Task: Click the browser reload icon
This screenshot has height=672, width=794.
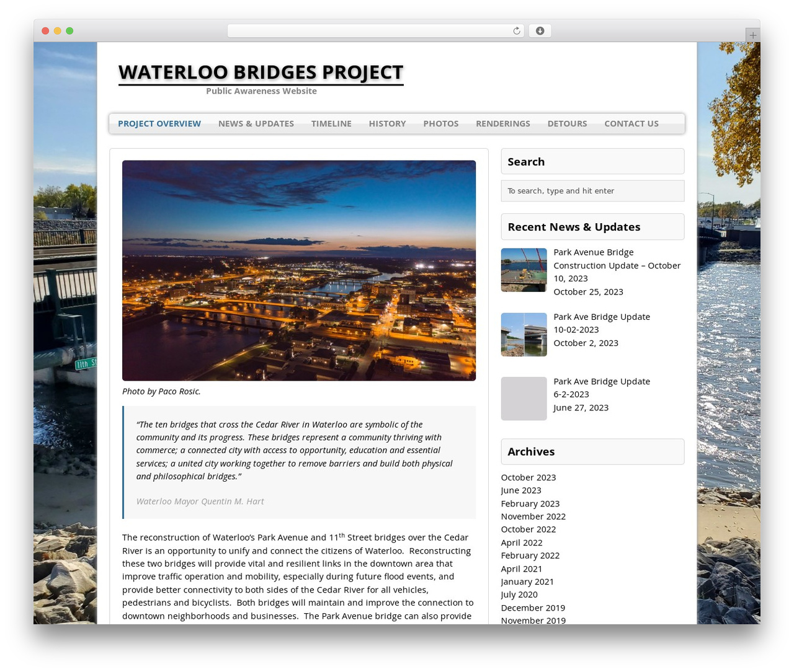Action: pyautogui.click(x=516, y=31)
